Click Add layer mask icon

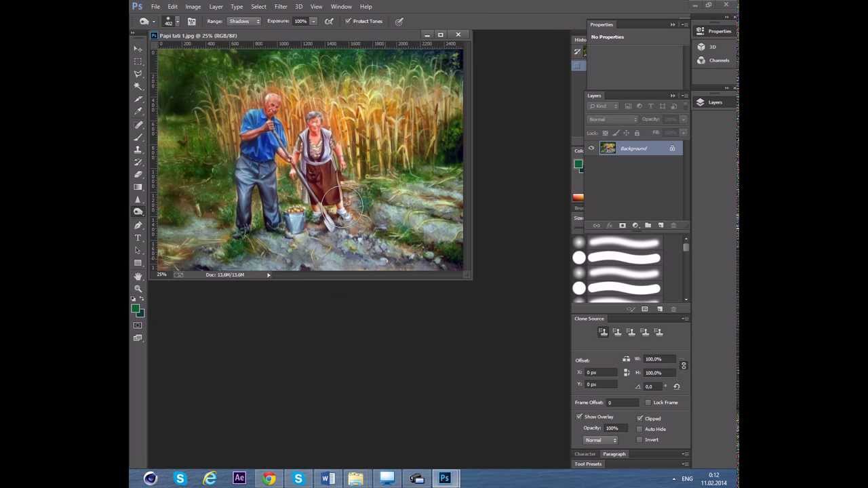(623, 226)
